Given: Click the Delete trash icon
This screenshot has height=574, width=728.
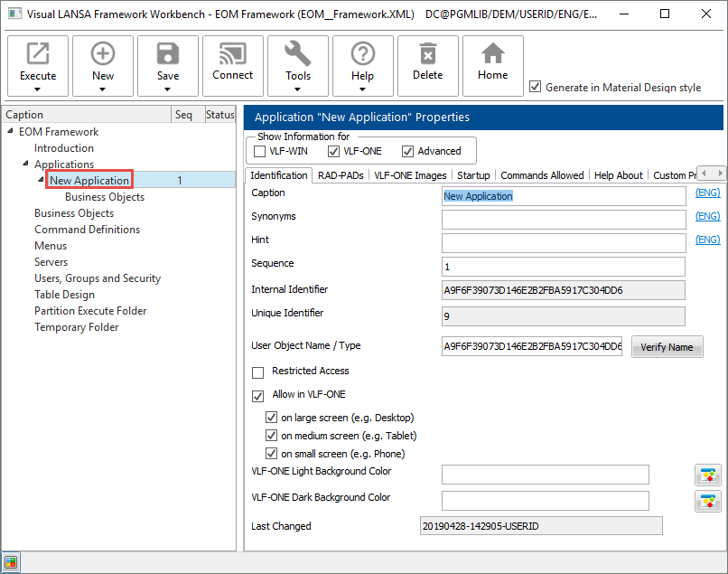Looking at the screenshot, I should click(428, 54).
